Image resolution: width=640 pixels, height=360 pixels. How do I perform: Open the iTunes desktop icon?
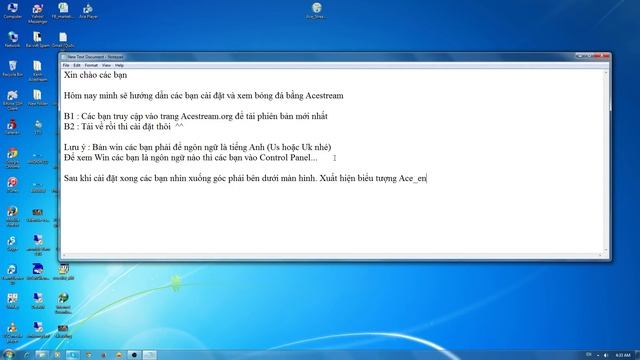(x=12, y=184)
